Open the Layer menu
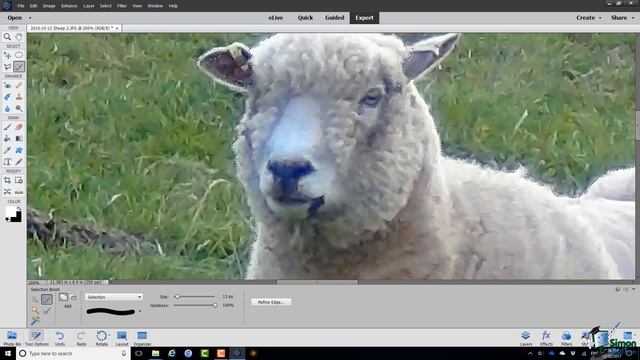Image resolution: width=640 pixels, height=360 pixels. [x=89, y=6]
